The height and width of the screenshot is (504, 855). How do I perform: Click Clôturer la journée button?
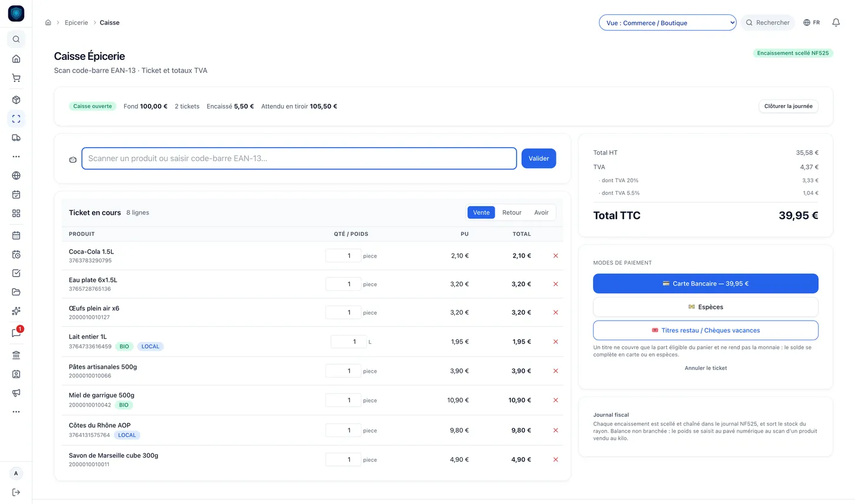pos(788,106)
